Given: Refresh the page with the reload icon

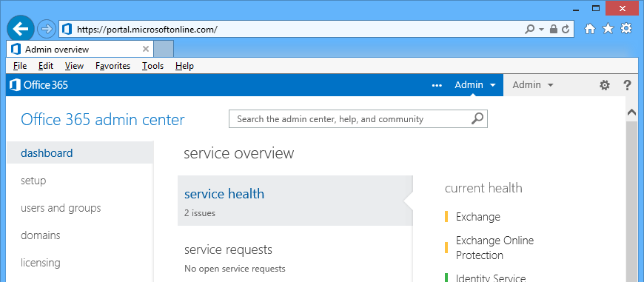Looking at the screenshot, I should pos(566,29).
